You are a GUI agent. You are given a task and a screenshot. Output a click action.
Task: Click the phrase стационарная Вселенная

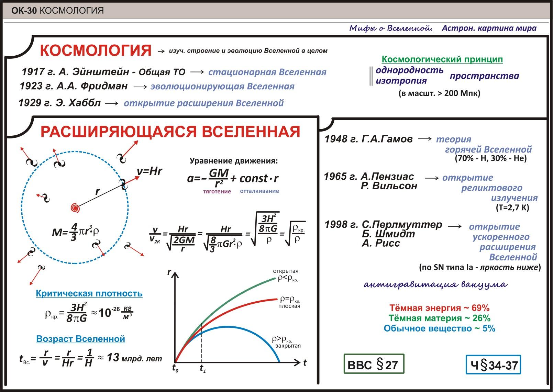(267, 72)
